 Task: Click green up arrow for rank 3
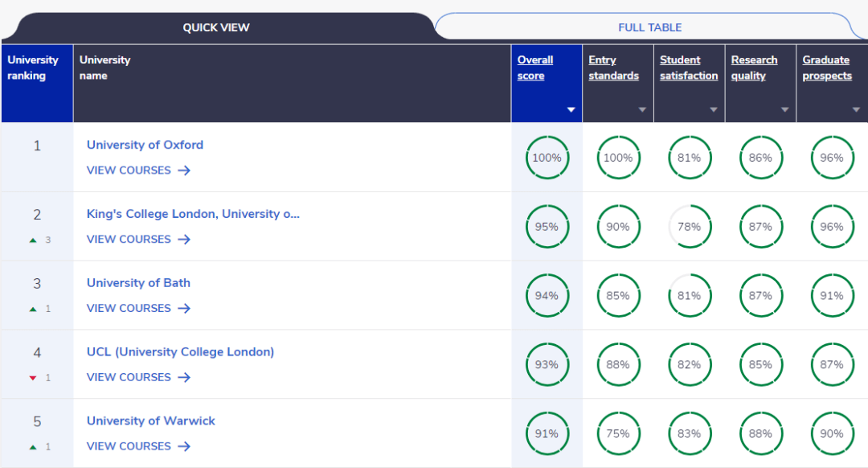point(33,309)
